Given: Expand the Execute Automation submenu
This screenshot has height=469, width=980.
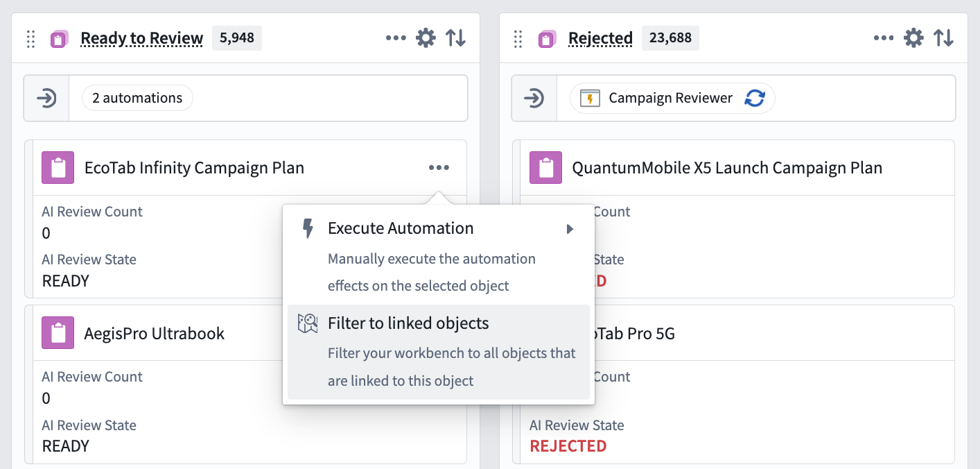Looking at the screenshot, I should pyautogui.click(x=570, y=228).
